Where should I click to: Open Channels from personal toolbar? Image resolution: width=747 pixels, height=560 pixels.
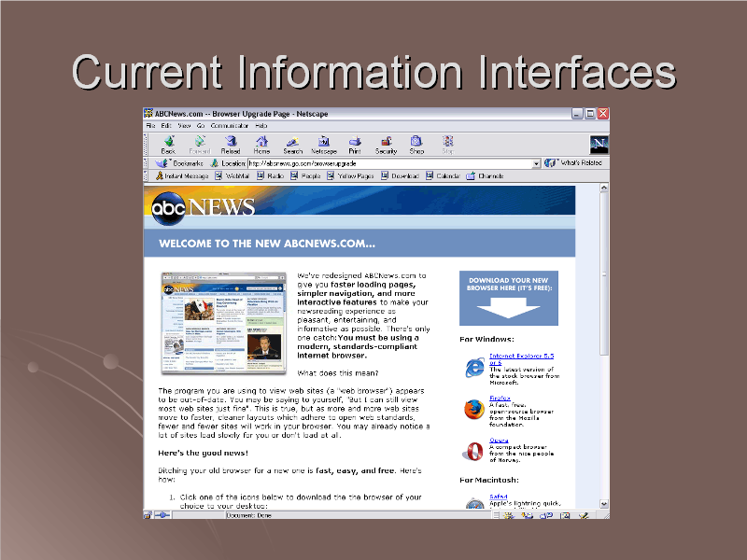[485, 175]
